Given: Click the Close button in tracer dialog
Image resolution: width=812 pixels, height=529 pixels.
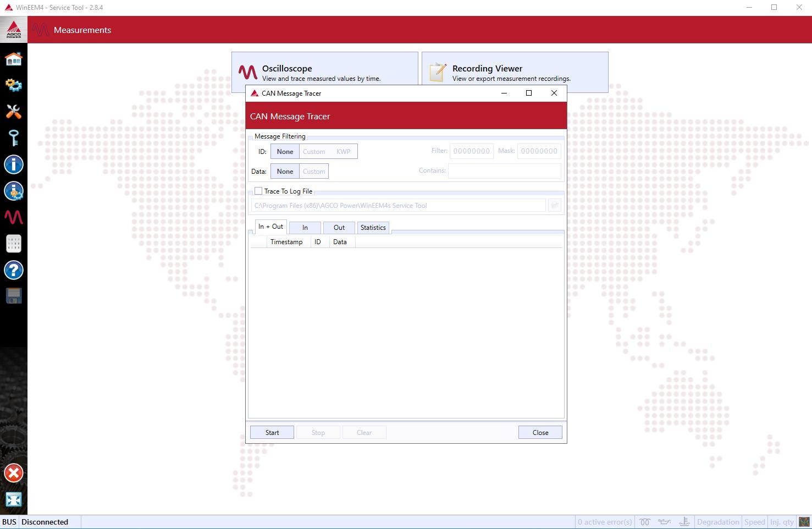Looking at the screenshot, I should (x=540, y=432).
